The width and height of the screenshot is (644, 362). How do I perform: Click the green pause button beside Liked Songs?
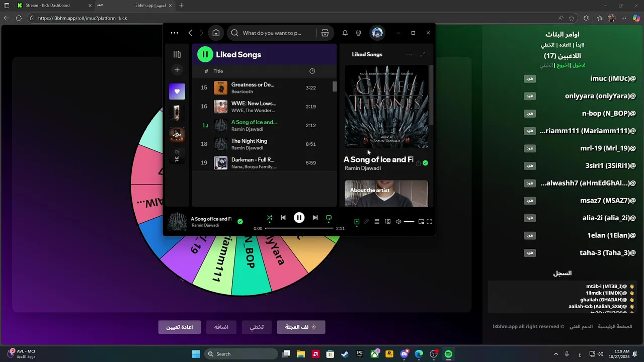[x=205, y=54]
